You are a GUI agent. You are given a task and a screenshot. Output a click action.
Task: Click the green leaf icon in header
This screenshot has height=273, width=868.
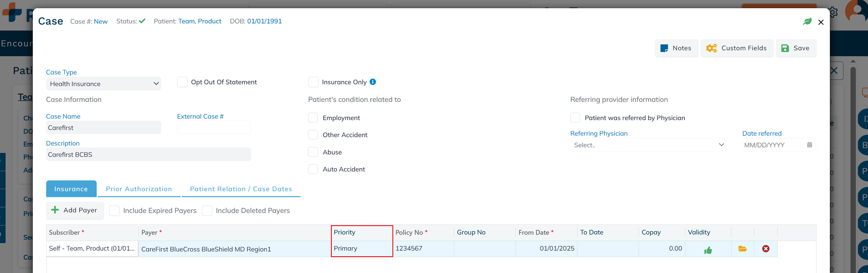807,22
